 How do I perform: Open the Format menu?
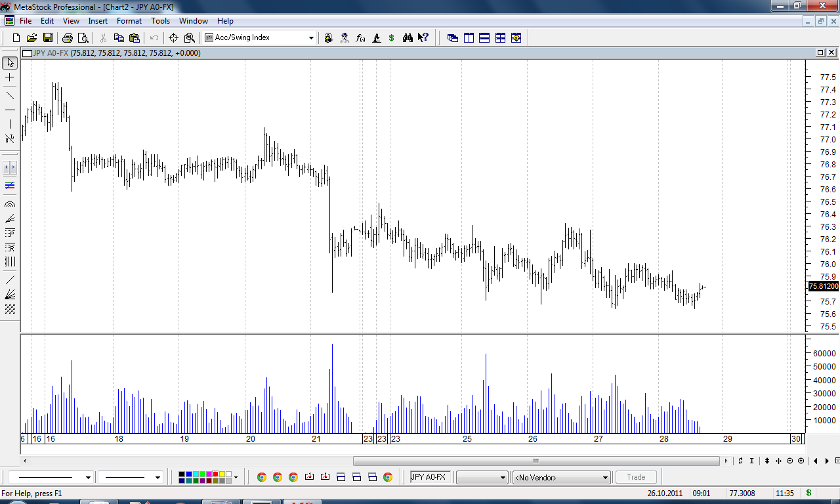(x=129, y=21)
